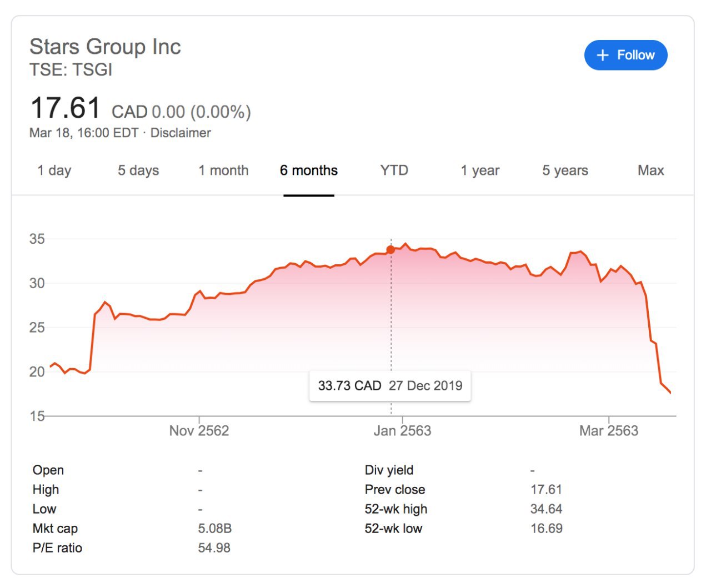The image size is (711, 588).
Task: Click the orange data point on chart
Action: point(390,250)
